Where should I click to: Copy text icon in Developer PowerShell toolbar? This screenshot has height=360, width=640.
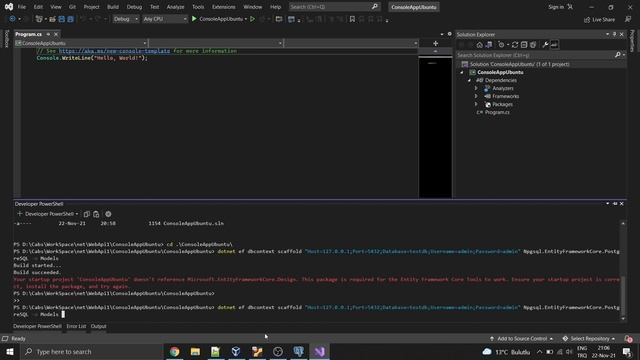pyautogui.click(x=87, y=214)
